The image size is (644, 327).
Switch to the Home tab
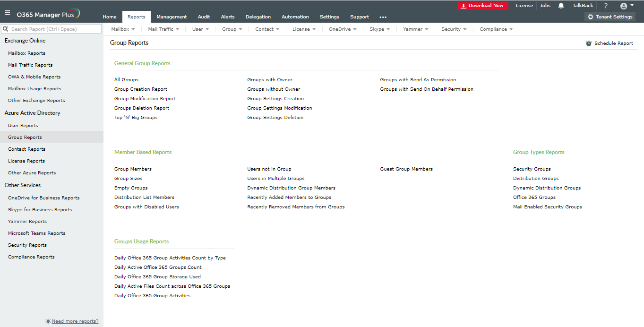(x=110, y=17)
